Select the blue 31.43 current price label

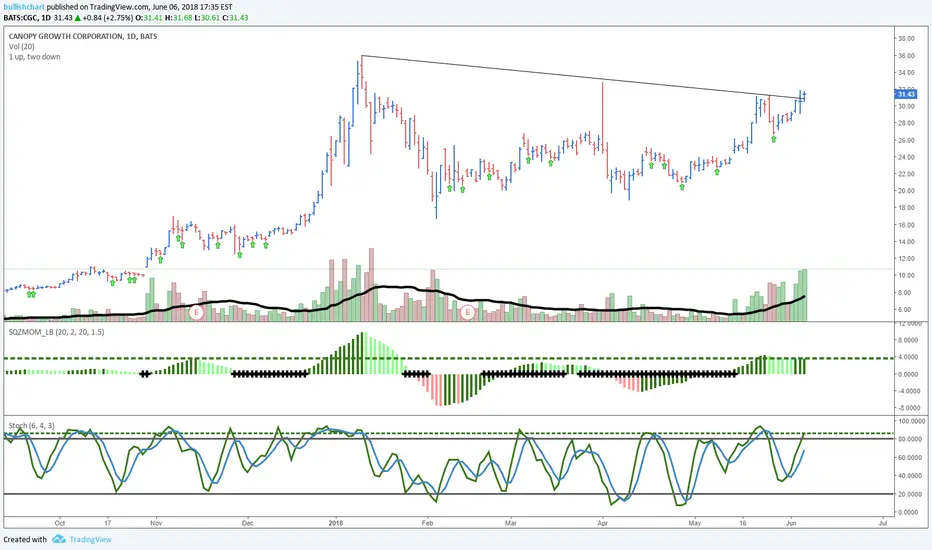click(x=906, y=94)
